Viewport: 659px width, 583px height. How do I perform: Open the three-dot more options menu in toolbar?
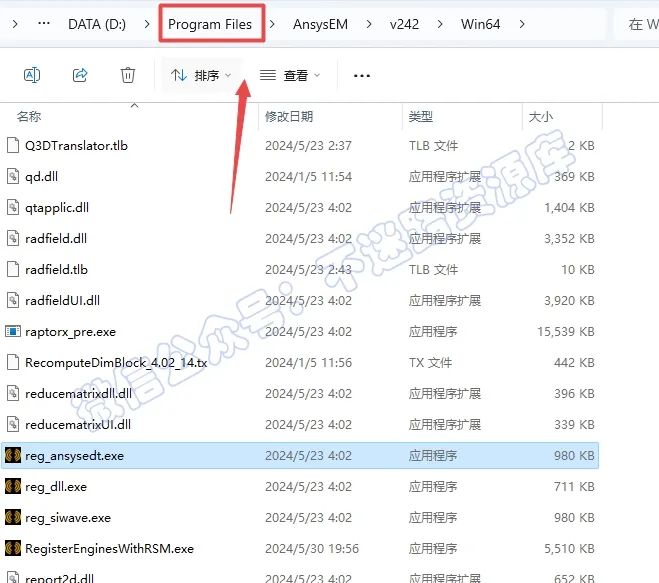point(362,76)
